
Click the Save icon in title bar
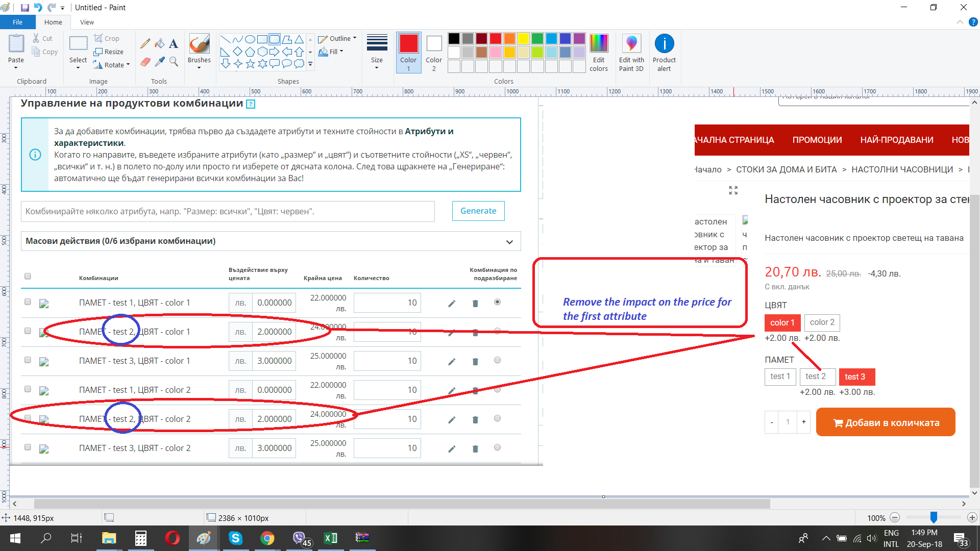24,8
